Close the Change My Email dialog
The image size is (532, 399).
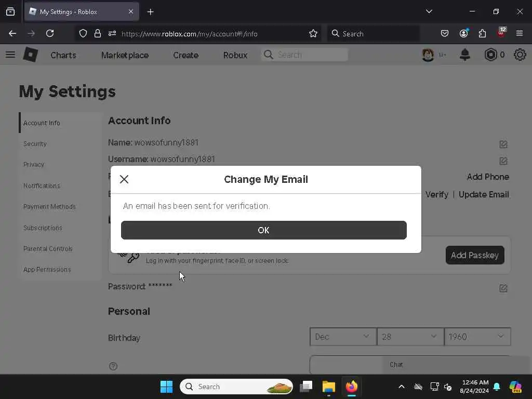pyautogui.click(x=124, y=179)
